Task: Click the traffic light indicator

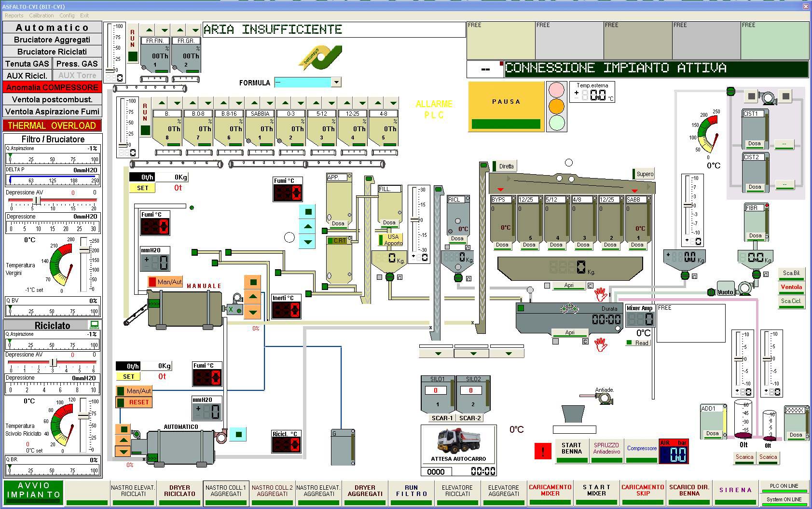Action: coord(557,106)
